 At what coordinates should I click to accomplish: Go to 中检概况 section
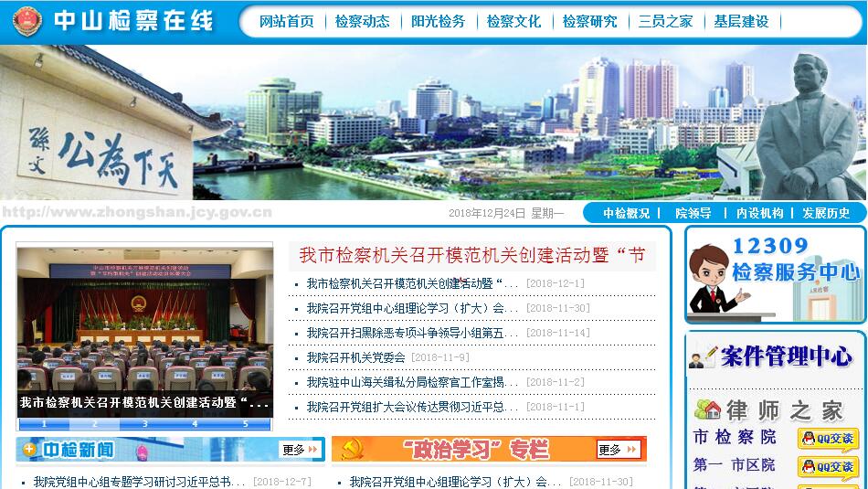point(627,213)
